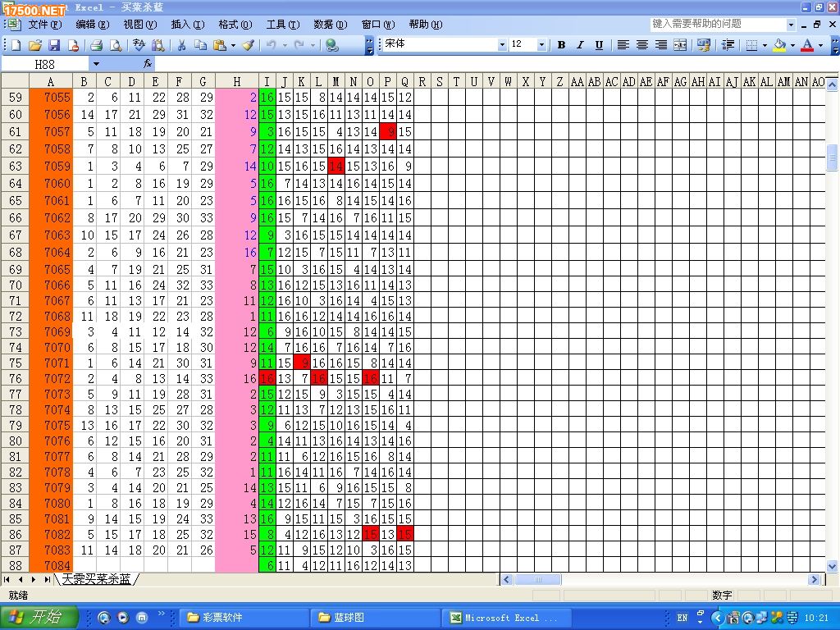Activate the Format Painter brush
Screen dimensions: 840x630
pos(248,46)
